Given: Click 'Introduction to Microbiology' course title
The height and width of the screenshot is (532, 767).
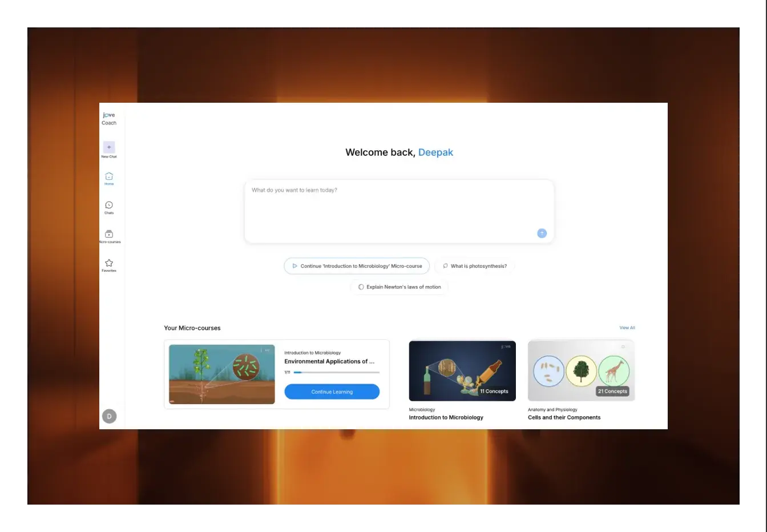Looking at the screenshot, I should click(x=446, y=417).
